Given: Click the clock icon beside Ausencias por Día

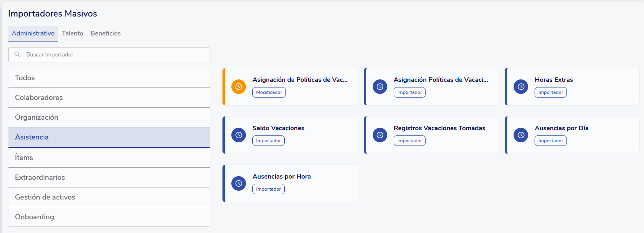Looking at the screenshot, I should pos(521,135).
